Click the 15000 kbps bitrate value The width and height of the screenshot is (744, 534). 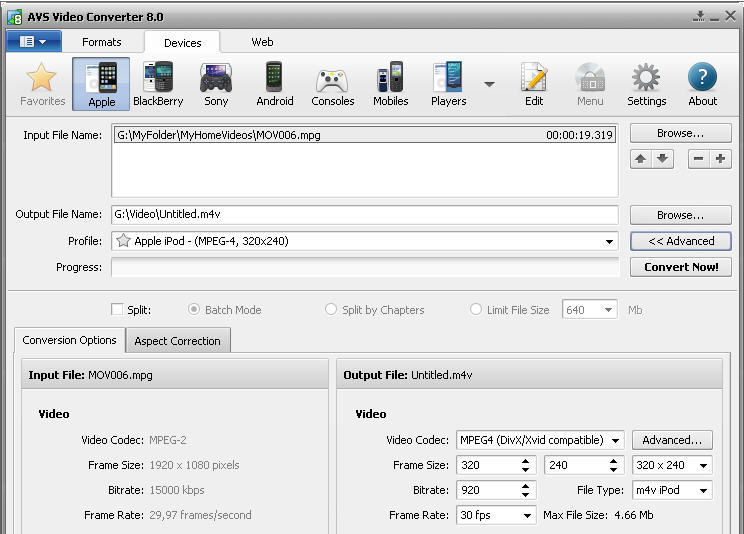coord(177,490)
